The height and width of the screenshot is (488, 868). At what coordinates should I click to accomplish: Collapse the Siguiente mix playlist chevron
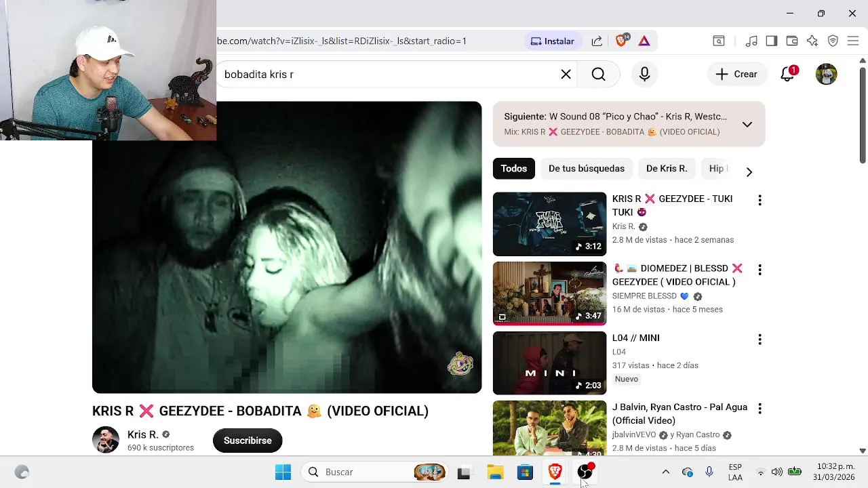(x=747, y=124)
